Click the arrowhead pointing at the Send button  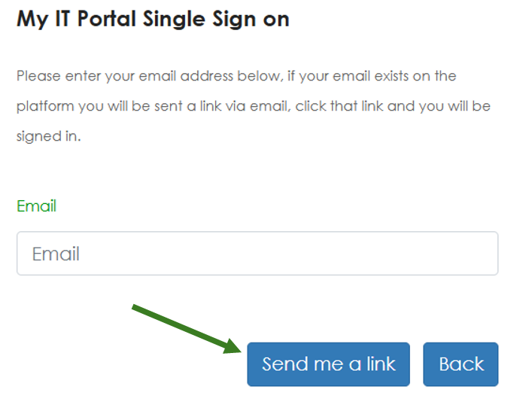[x=233, y=346]
